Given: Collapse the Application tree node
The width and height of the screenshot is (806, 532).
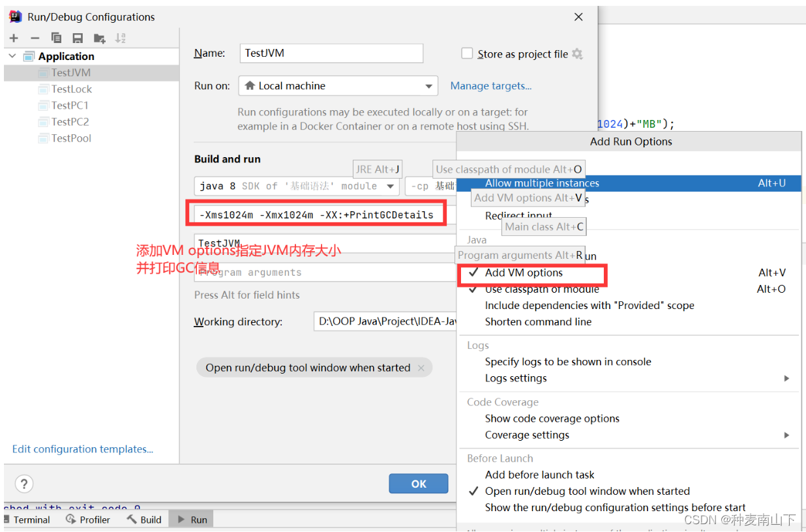Looking at the screenshot, I should [12, 56].
